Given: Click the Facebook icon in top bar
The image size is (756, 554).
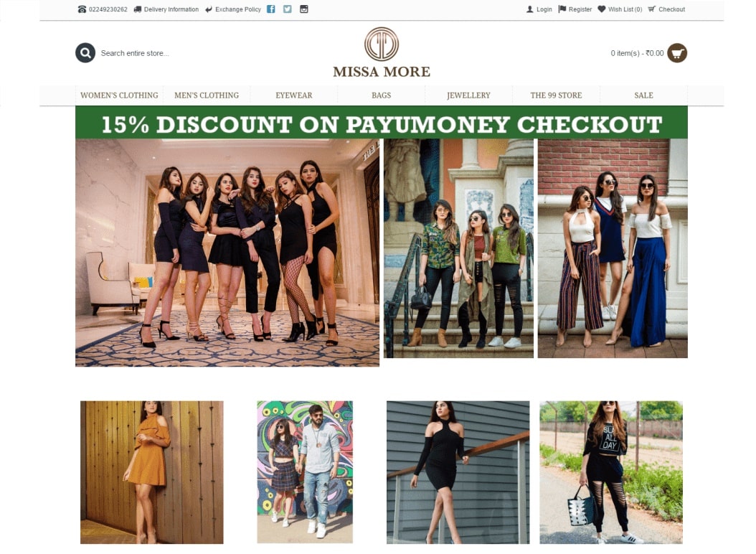Looking at the screenshot, I should click(x=271, y=9).
